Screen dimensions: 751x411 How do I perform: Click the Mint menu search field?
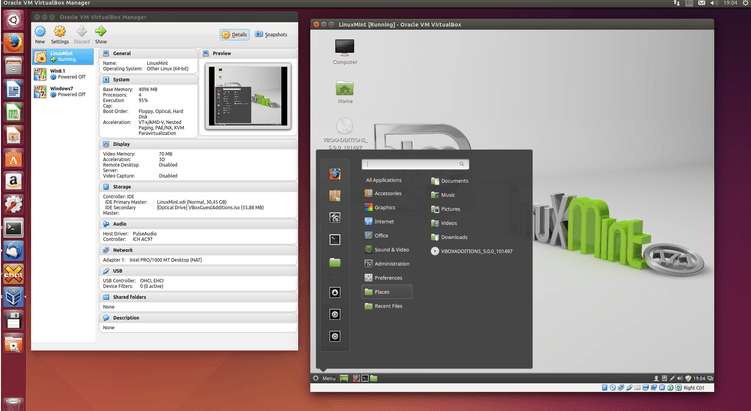click(x=415, y=164)
